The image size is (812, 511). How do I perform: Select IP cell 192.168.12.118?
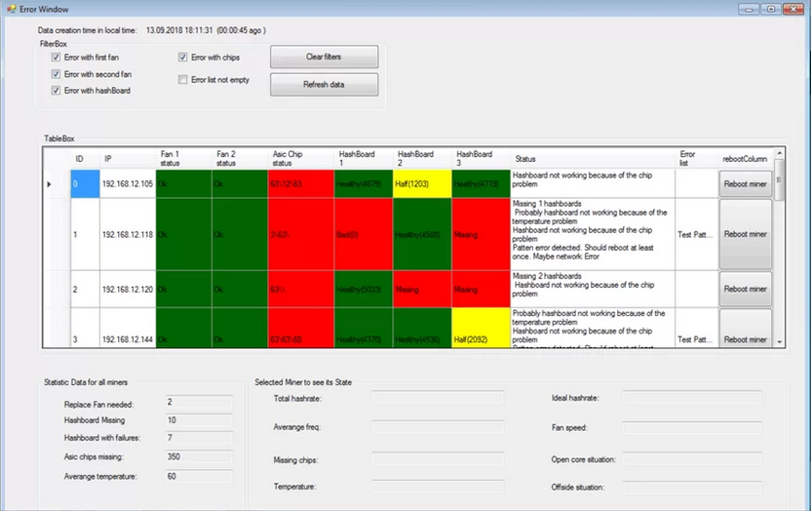[x=128, y=234]
